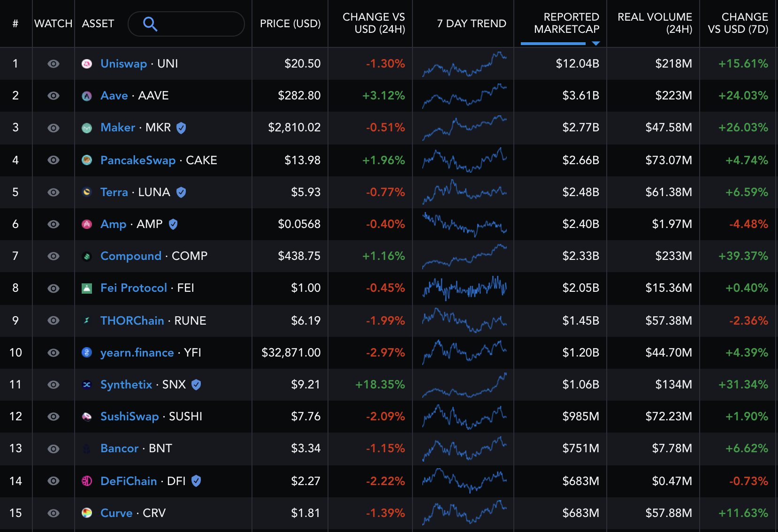Click the verified badge next to Synthetix SNX
This screenshot has width=778, height=532.
pyautogui.click(x=196, y=385)
